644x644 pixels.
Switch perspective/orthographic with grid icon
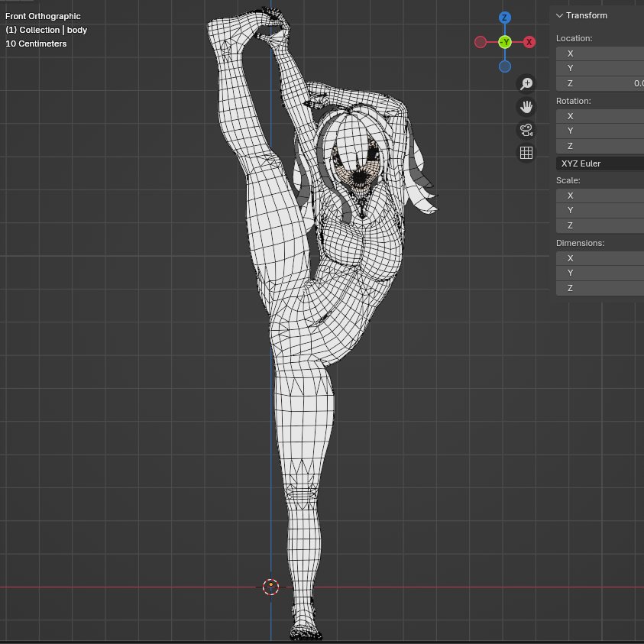[x=526, y=153]
